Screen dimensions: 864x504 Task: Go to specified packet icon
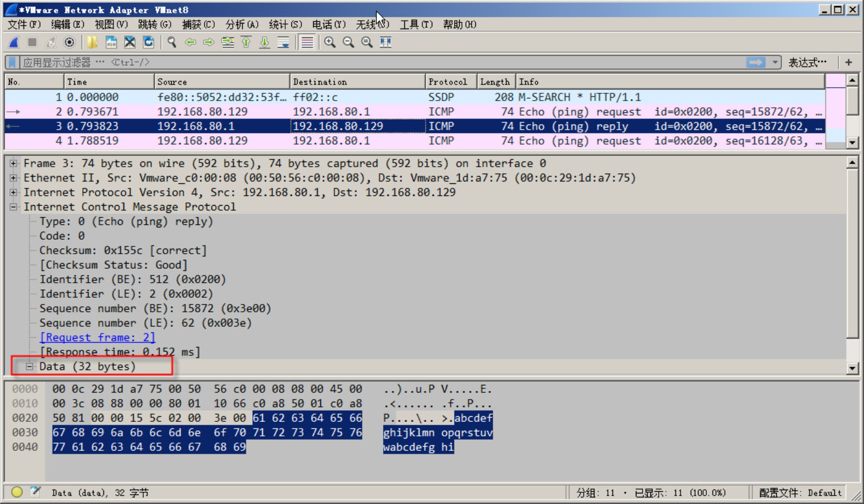[x=228, y=42]
